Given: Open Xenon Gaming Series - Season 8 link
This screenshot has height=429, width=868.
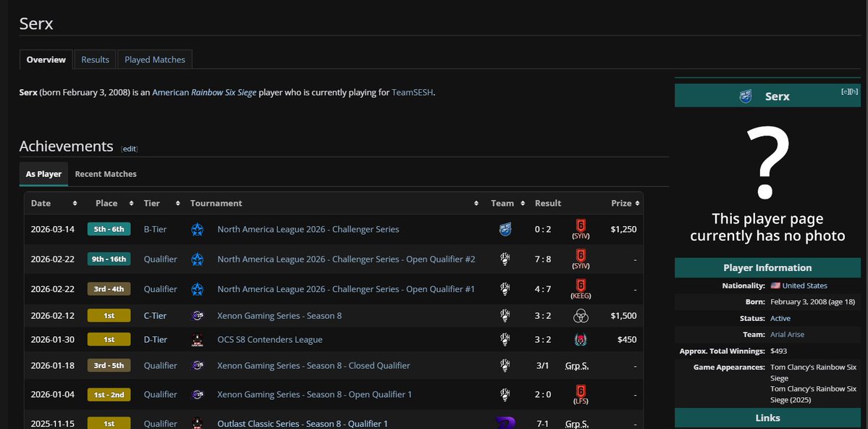Looking at the screenshot, I should pyautogui.click(x=279, y=315).
